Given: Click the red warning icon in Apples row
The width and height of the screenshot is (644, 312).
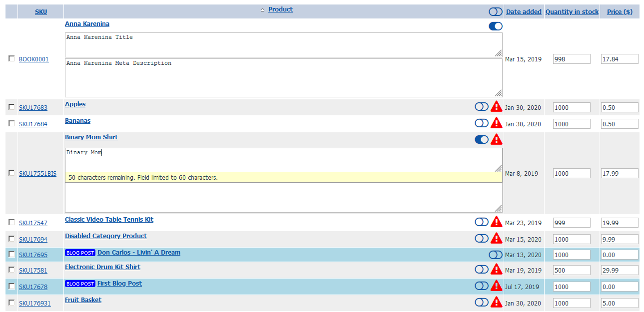Looking at the screenshot, I should coord(496,106).
